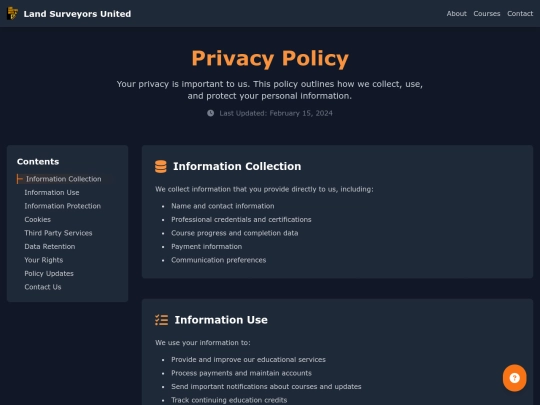
Task: Jump to Information Collection in Contents
Action: (64, 179)
